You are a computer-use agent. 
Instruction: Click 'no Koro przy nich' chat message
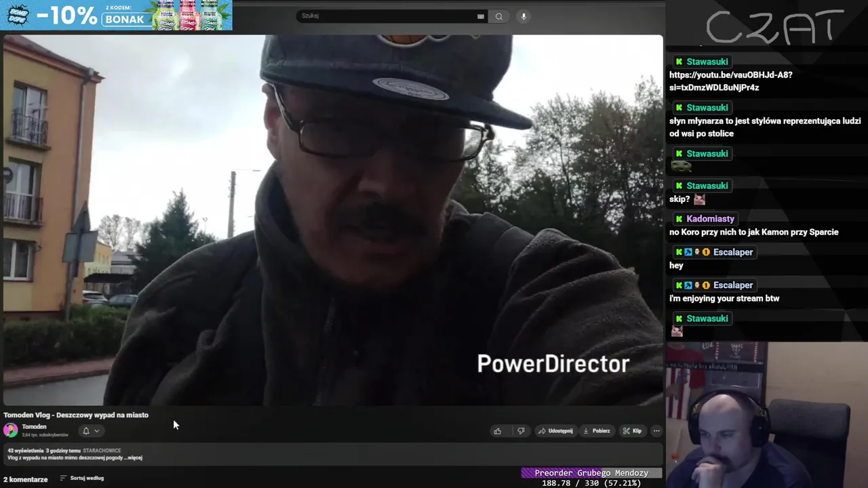(x=754, y=232)
